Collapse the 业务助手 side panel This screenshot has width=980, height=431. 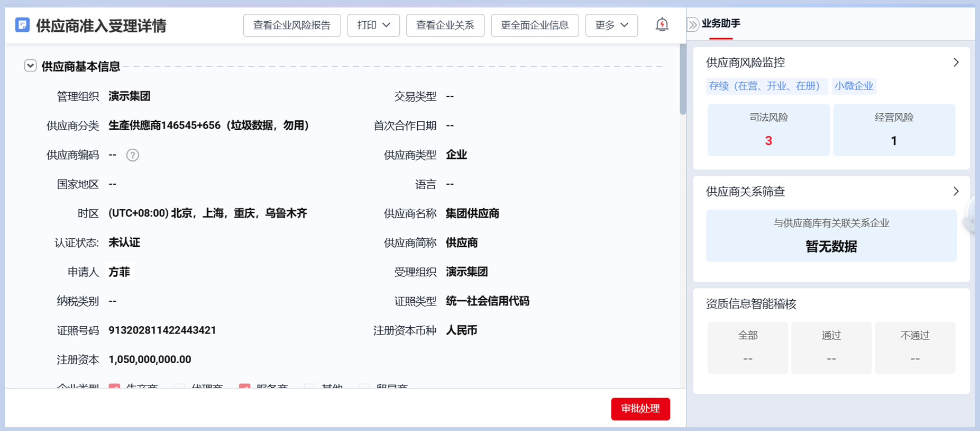(x=693, y=24)
